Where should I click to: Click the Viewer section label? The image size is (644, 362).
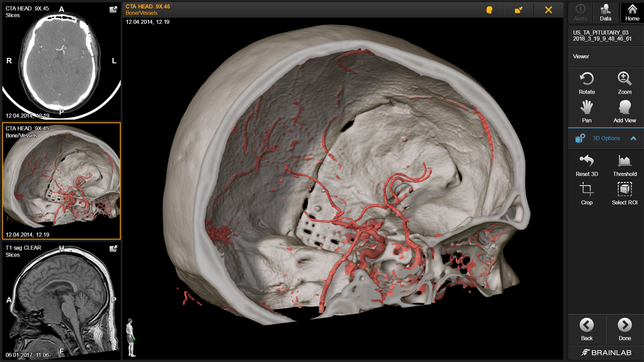point(581,56)
